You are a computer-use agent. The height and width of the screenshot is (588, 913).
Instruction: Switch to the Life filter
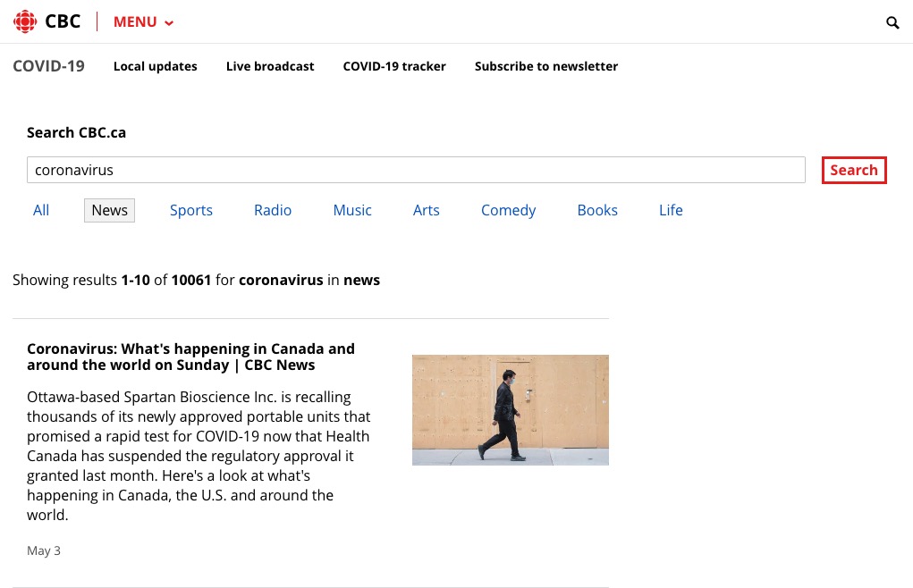[671, 210]
